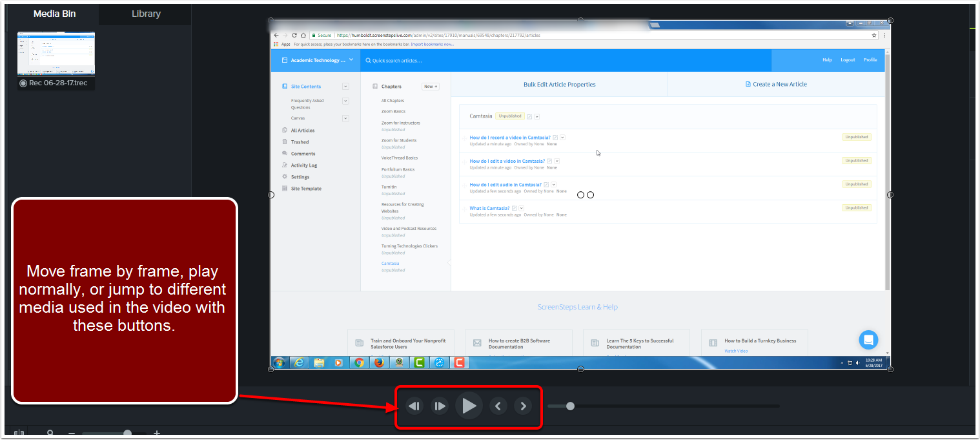The image size is (980, 440).
Task: Open Firefox from the taskbar
Action: (x=379, y=362)
